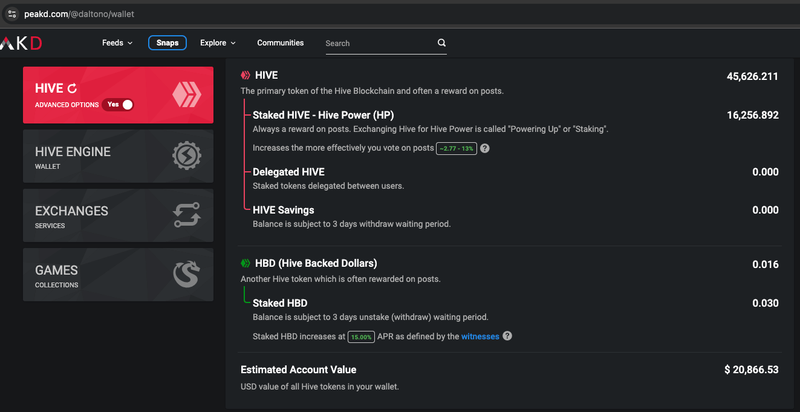The width and height of the screenshot is (800, 412).
Task: Expand the Explore dropdown menu
Action: (217, 43)
